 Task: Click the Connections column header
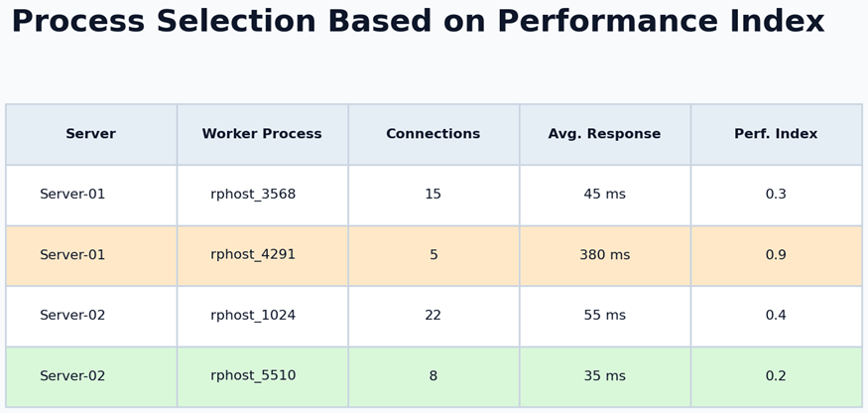coord(433,134)
